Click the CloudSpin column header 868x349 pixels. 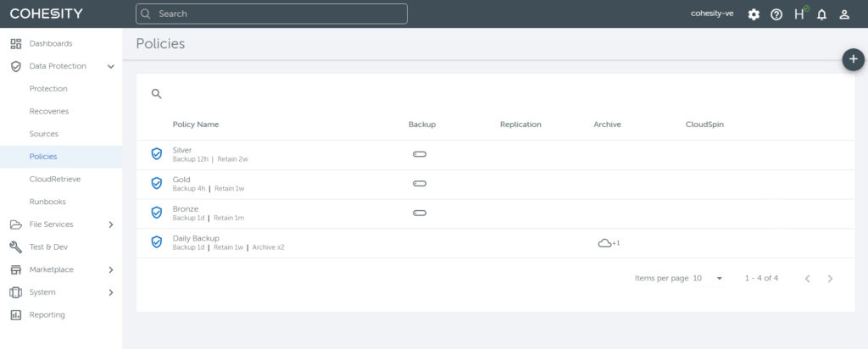tap(704, 125)
